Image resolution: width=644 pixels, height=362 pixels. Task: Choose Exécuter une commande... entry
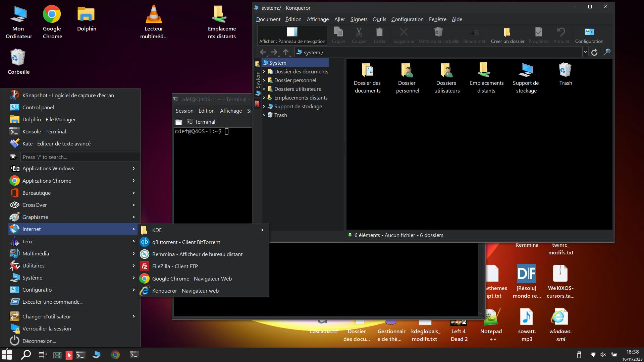tap(52, 302)
